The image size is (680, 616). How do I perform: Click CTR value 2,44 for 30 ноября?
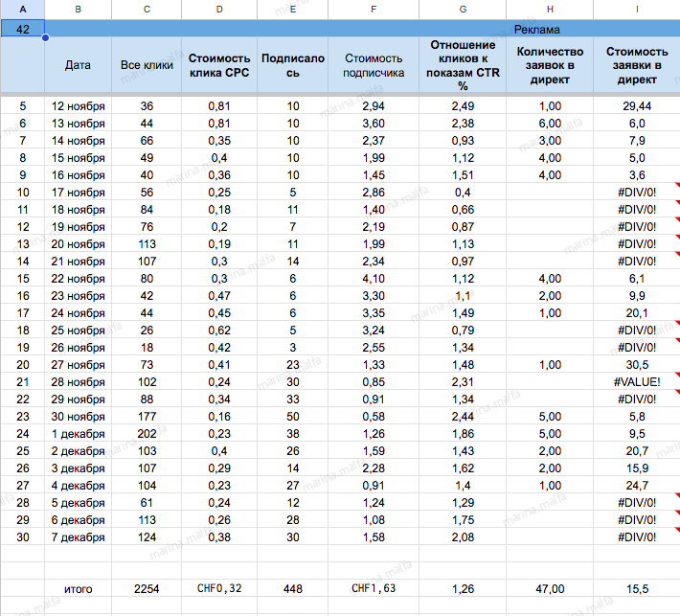point(463,417)
